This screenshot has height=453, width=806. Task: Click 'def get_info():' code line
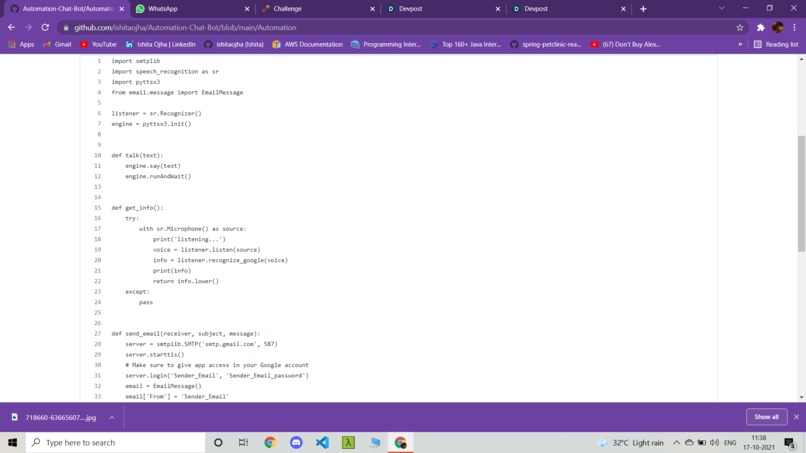(137, 208)
